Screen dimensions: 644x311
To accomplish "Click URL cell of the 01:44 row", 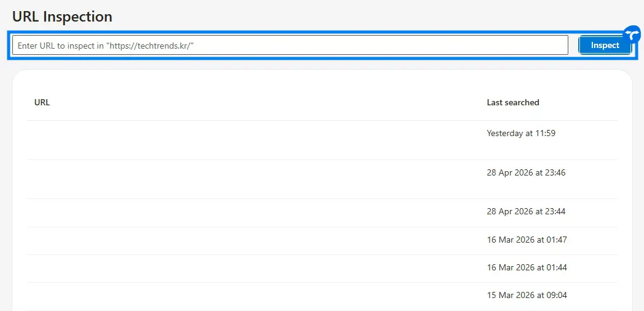I will click(246, 268).
